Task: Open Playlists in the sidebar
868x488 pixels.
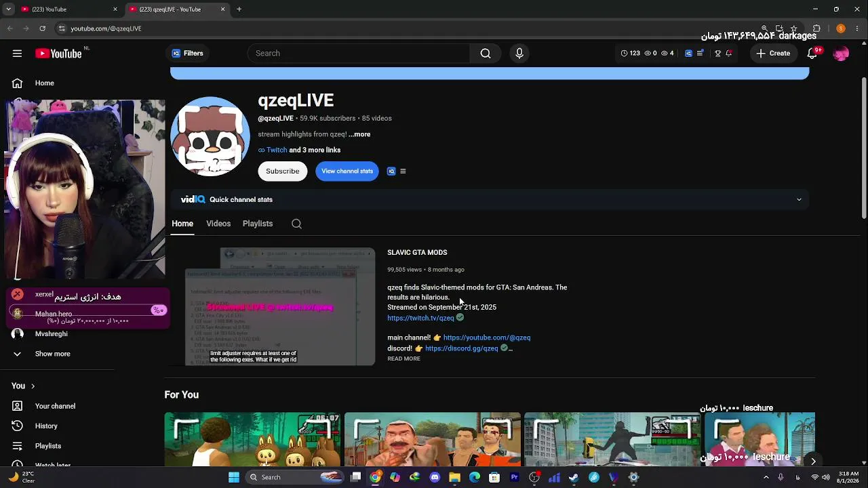Action: point(48,446)
